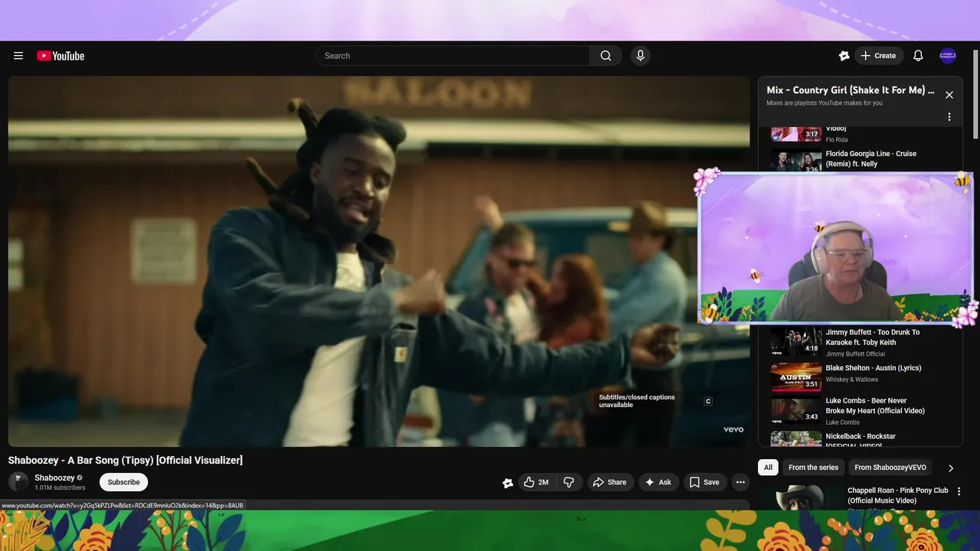Click the sparkle icon beside like button
The height and width of the screenshot is (551, 980).
click(x=508, y=482)
